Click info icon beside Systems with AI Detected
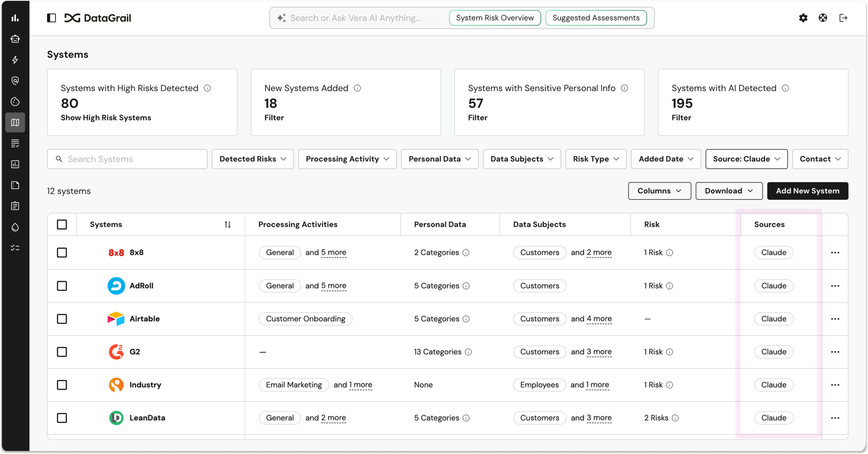The height and width of the screenshot is (454, 868). coord(785,88)
